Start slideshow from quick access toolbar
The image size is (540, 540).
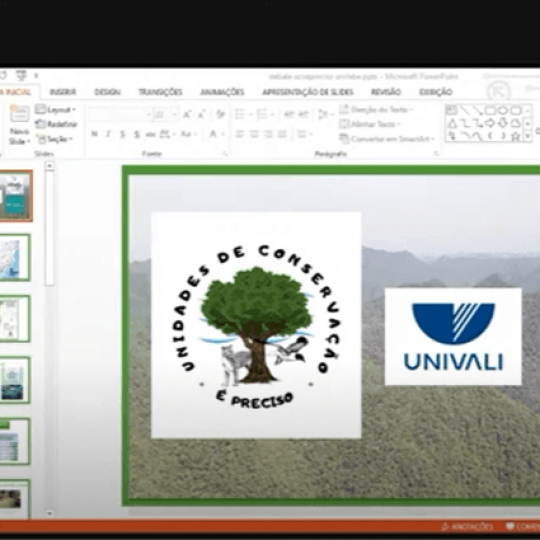click(x=21, y=75)
